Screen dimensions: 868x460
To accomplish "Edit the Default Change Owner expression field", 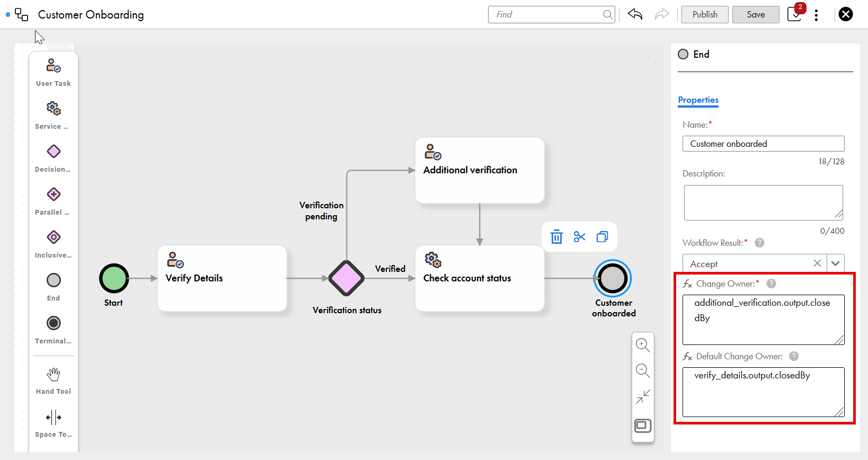I will pyautogui.click(x=763, y=392).
